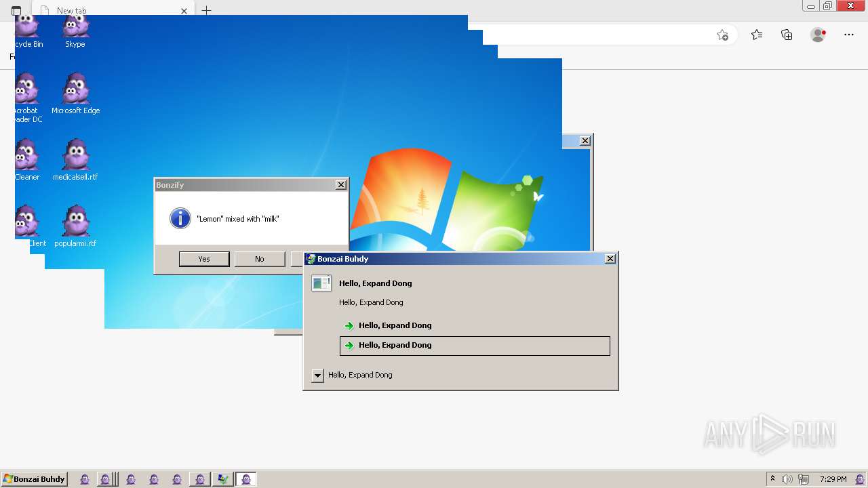Select the New tab browser tab
Screen dimensions: 868x488
pos(114,10)
